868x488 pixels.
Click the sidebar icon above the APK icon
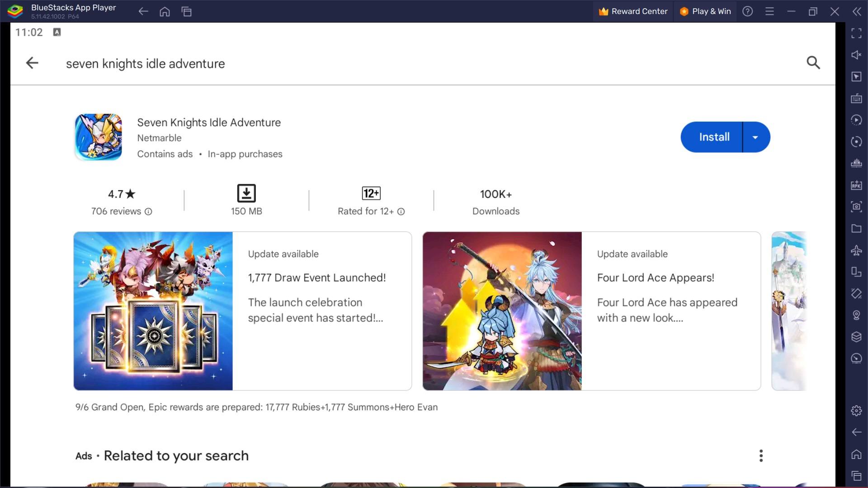[856, 163]
